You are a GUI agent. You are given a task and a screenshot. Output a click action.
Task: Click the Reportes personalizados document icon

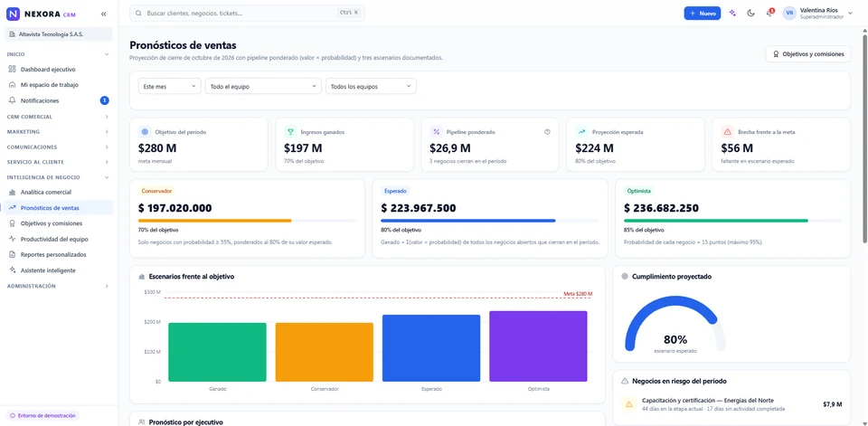(x=13, y=254)
